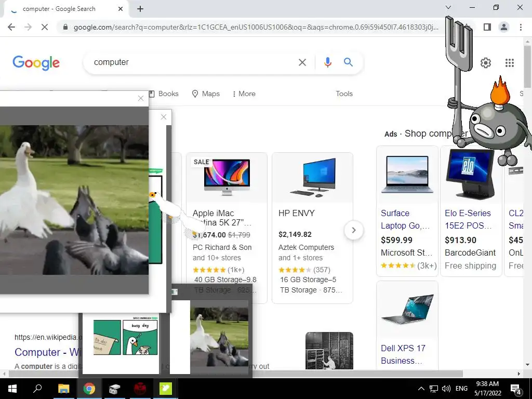Click Aztek Computers store text
Viewport: 532px width, 399px height.
coord(307,247)
